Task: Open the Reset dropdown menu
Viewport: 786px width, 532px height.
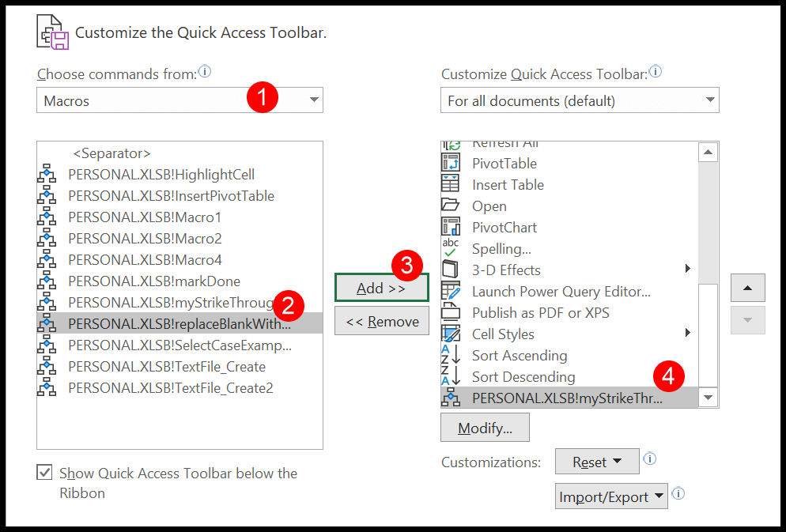Action: pos(597,462)
